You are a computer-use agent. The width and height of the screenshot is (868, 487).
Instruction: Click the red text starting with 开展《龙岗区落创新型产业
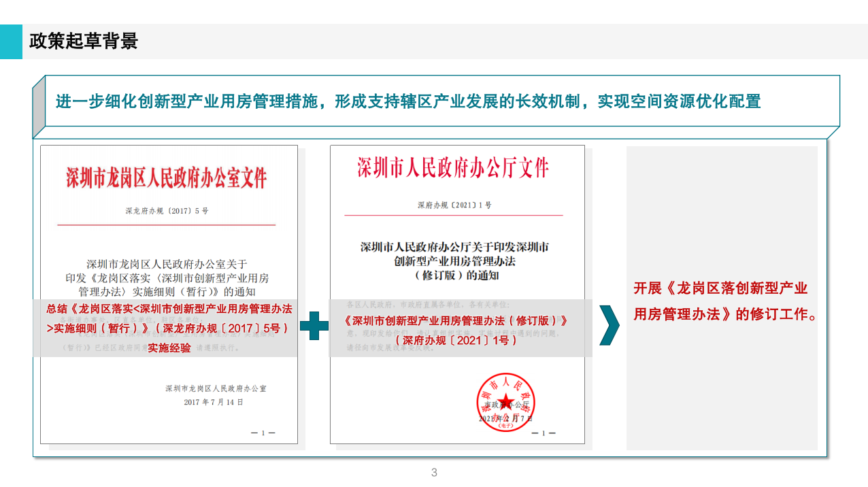725,301
